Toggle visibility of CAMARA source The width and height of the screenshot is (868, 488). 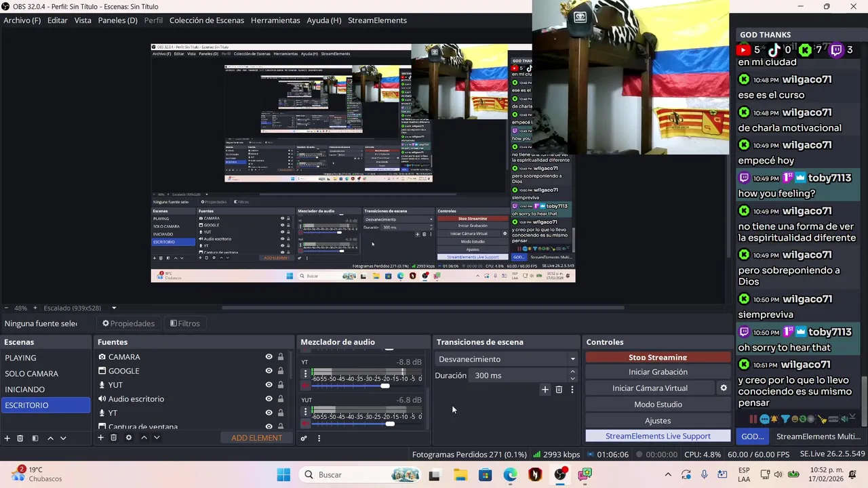[269, 357]
